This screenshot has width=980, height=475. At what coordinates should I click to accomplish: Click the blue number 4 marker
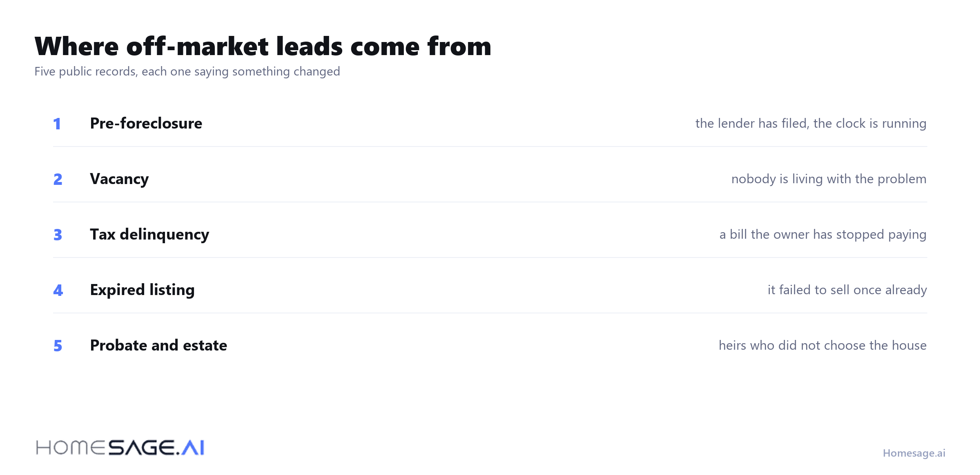[58, 290]
